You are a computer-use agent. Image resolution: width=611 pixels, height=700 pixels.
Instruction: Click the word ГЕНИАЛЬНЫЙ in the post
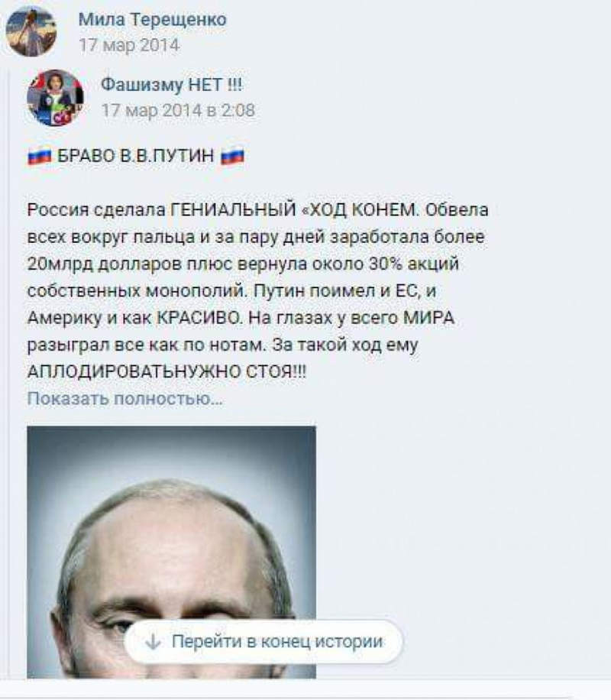(234, 209)
